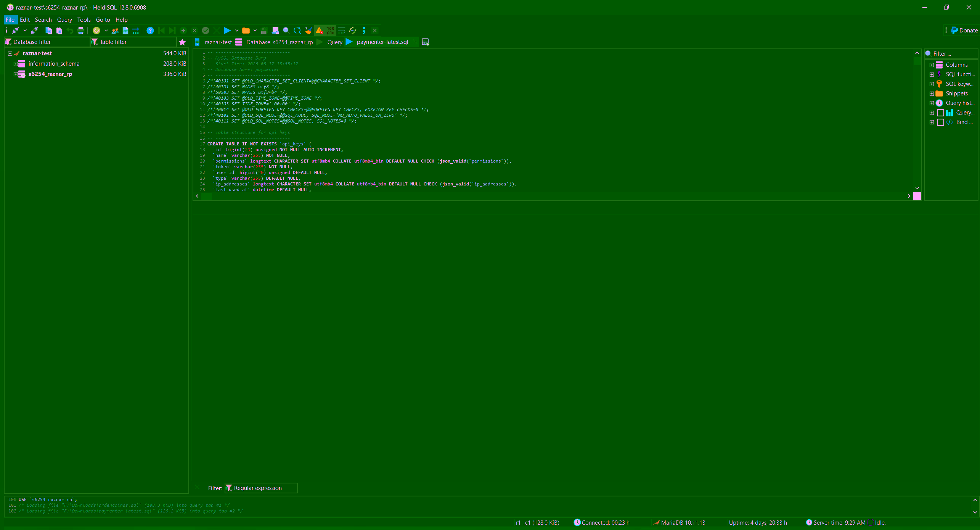Open the Go to menu

[103, 20]
